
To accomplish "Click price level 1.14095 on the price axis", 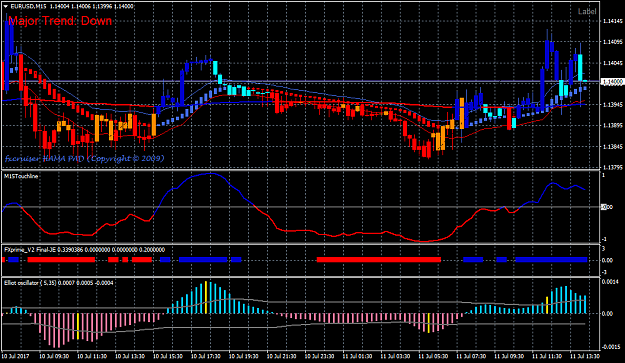I will point(613,41).
